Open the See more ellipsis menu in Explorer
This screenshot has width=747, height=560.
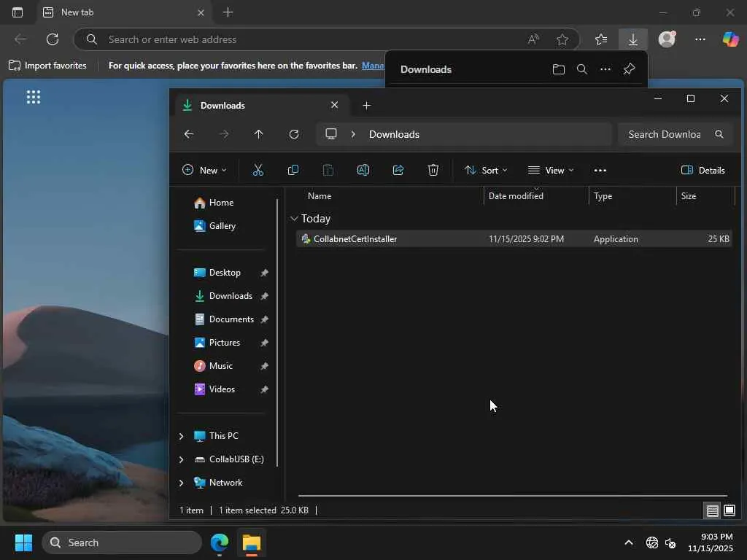coord(600,170)
